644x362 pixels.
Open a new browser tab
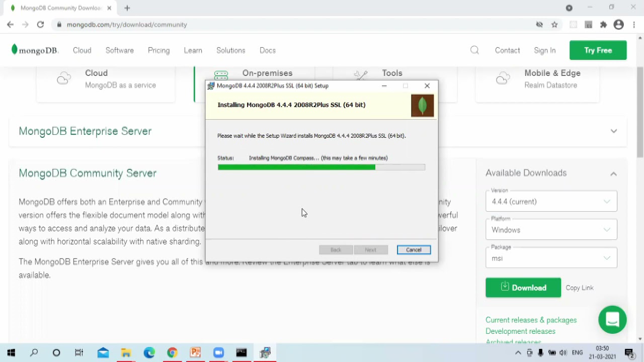click(x=127, y=8)
